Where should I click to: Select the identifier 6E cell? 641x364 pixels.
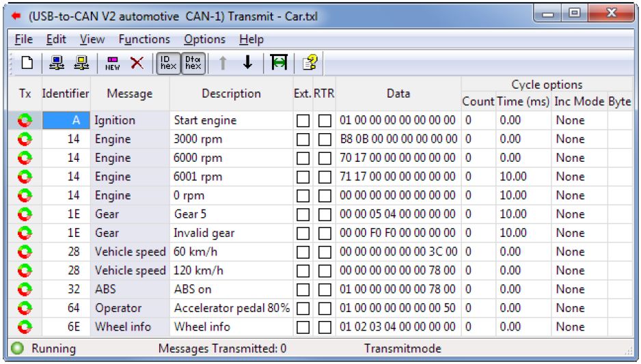tap(66, 327)
